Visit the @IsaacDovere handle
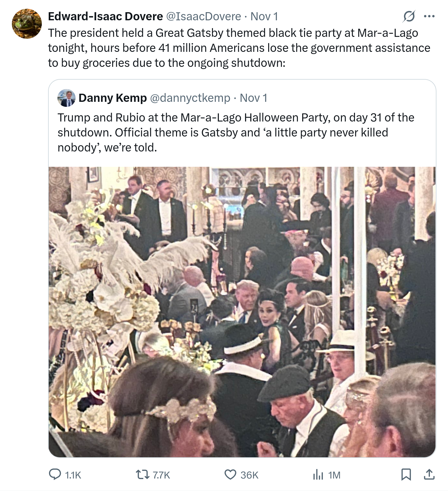Image resolution: width=448 pixels, height=491 pixels. [x=204, y=16]
